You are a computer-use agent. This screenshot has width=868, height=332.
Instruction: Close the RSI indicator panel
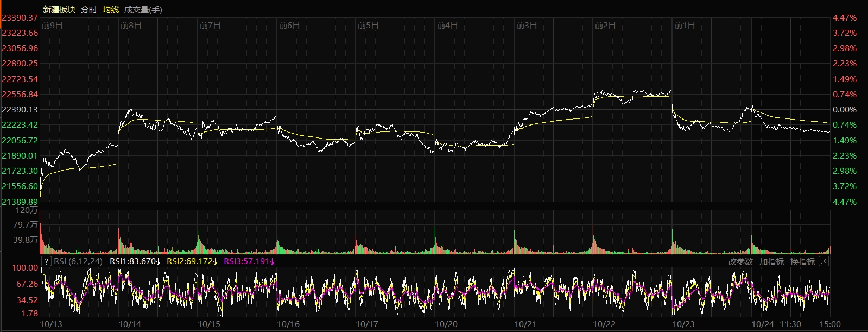(x=823, y=261)
